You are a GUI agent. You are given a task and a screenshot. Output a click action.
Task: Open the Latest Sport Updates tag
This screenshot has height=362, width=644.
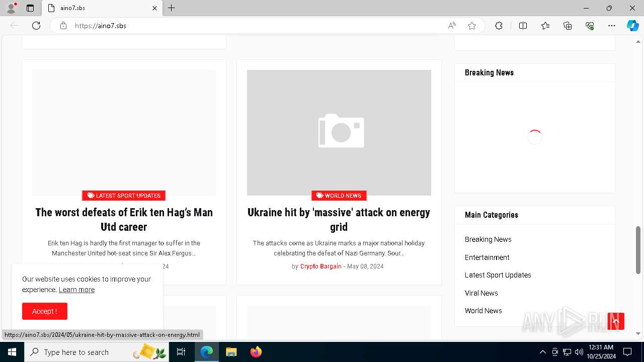coord(124,196)
